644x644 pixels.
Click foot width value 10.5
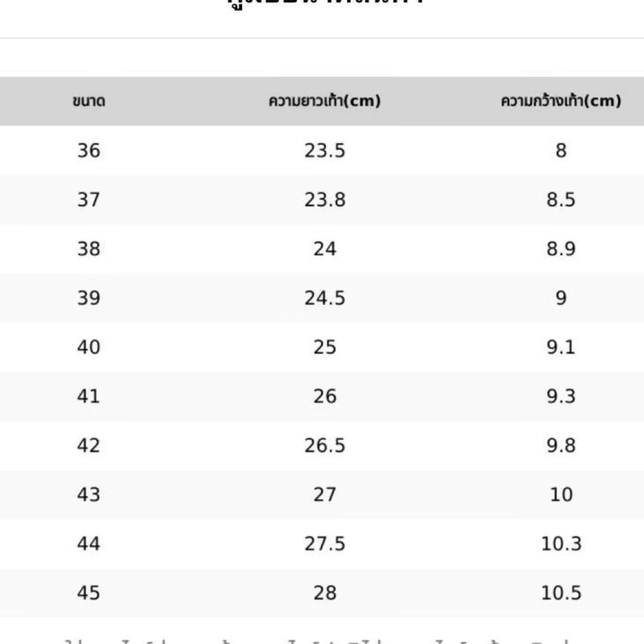(561, 593)
